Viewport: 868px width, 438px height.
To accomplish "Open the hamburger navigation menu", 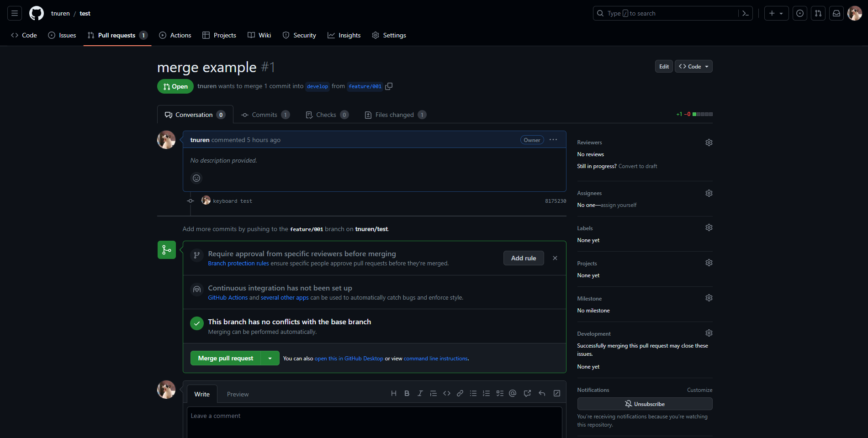I will pos(15,13).
